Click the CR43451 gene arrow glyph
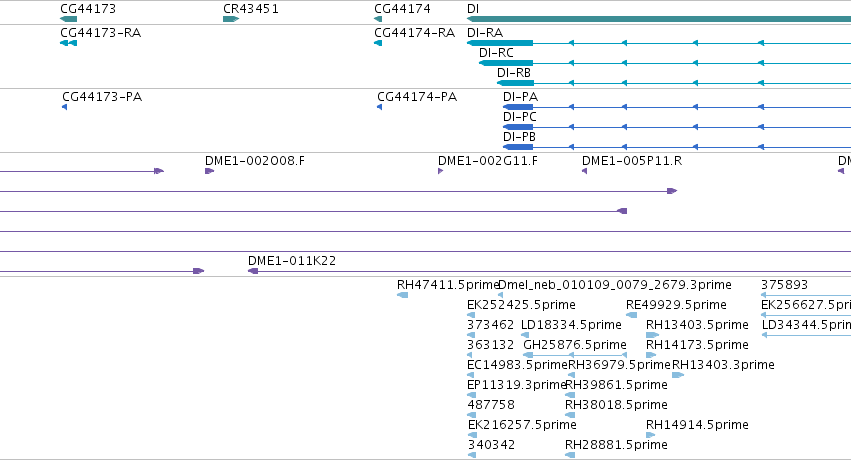The image size is (851, 460). pyautogui.click(x=231, y=19)
